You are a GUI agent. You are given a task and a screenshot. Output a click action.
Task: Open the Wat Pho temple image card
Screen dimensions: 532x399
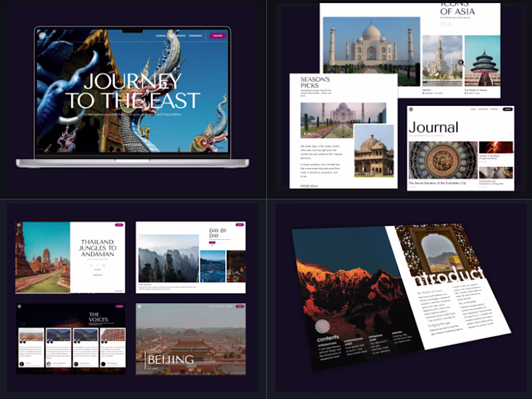coord(442,61)
